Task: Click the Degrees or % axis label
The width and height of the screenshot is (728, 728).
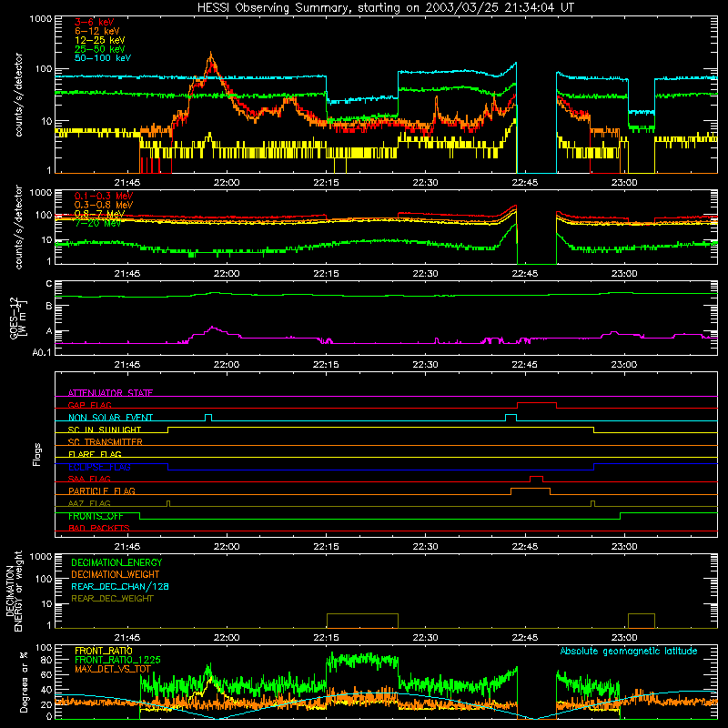Action: 24,682
